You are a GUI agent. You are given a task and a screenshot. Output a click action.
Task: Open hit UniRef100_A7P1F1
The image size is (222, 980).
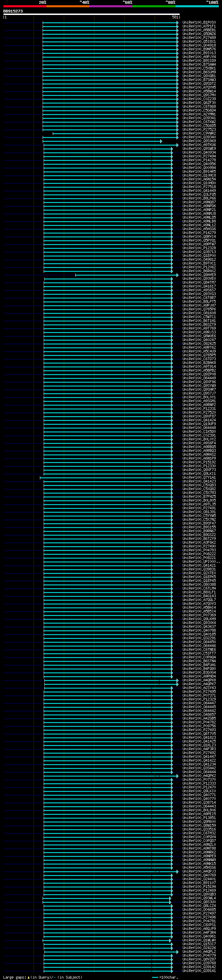pyautogui.click(x=199, y=26)
